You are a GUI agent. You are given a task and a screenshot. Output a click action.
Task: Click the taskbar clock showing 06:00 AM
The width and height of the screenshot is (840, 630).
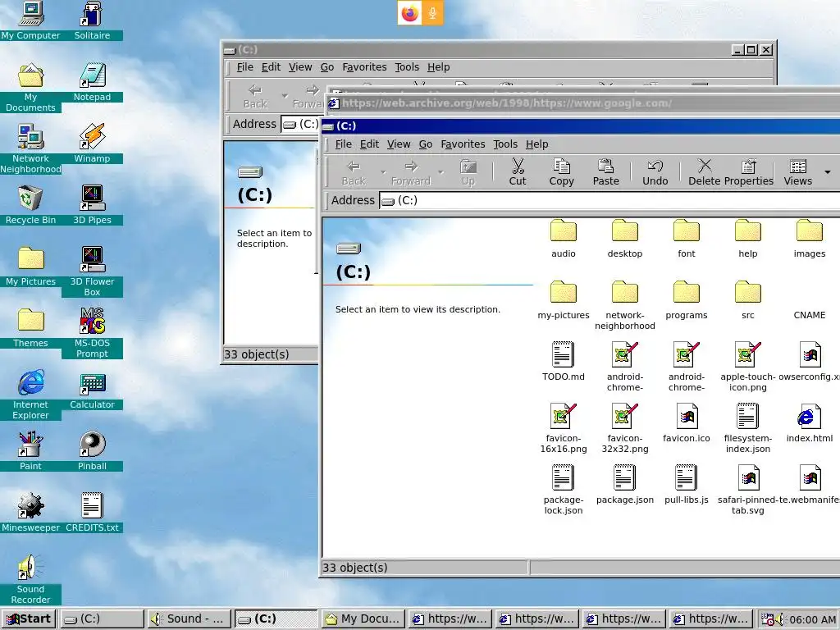(812, 619)
